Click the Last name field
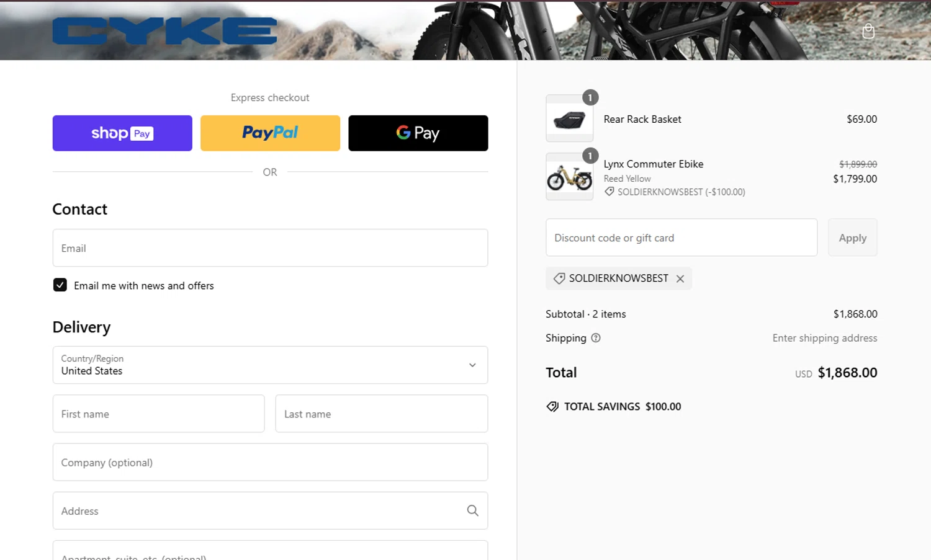 click(x=382, y=414)
